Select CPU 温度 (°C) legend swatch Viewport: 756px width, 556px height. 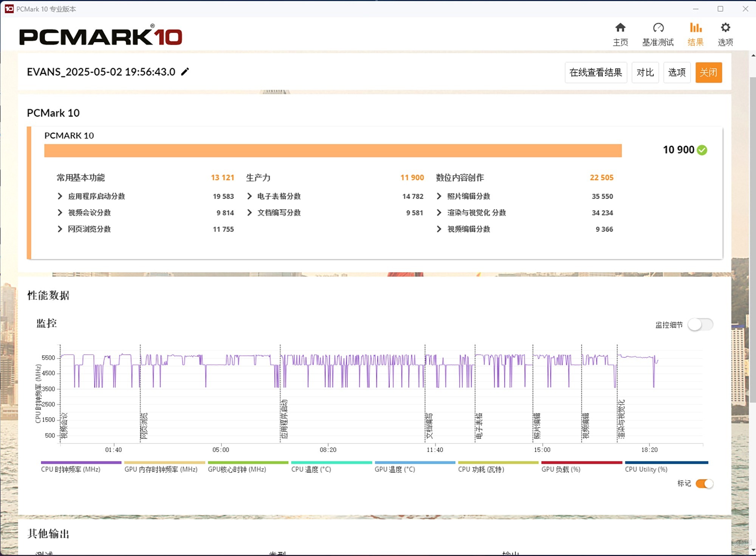click(332, 463)
